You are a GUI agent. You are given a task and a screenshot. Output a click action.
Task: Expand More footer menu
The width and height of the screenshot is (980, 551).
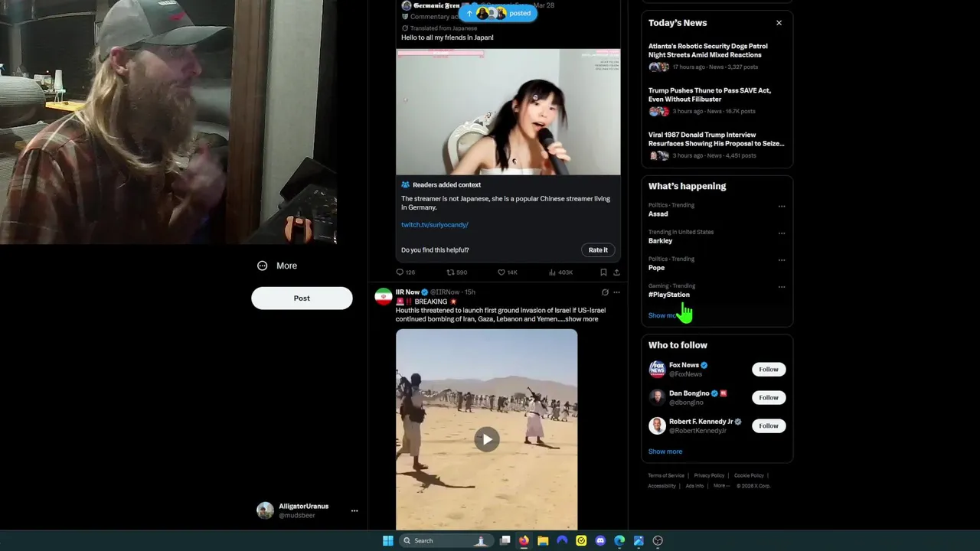720,486
